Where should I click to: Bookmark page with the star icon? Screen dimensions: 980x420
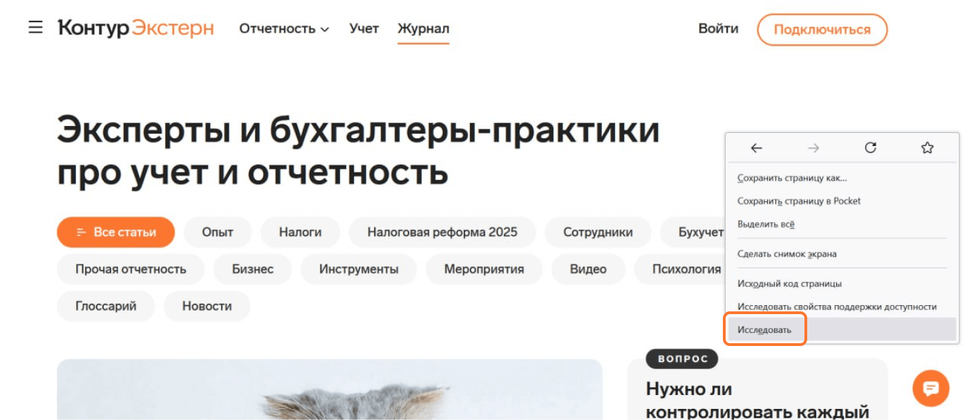(x=927, y=148)
